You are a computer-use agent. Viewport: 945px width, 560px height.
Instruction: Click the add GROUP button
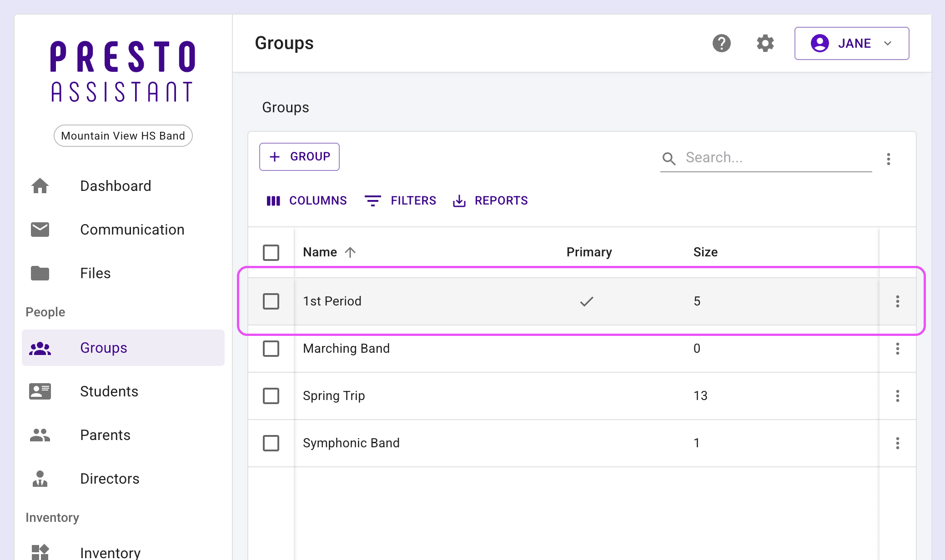pos(299,157)
